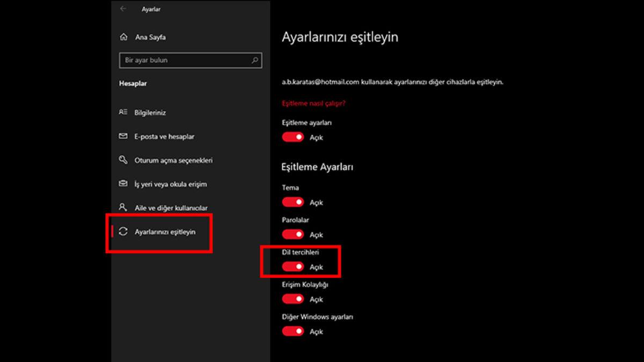Disable the Dil tercihleri toggle
This screenshot has width=644, height=362.
pyautogui.click(x=292, y=267)
